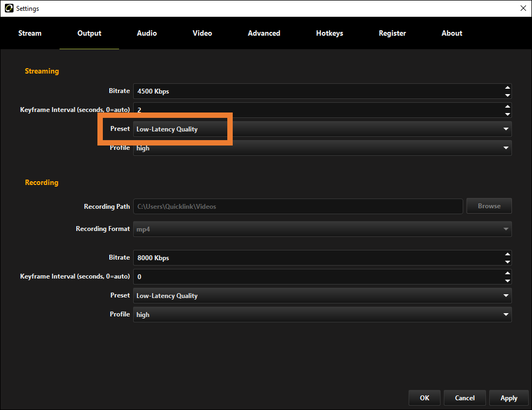Click the Recording Path text field

coord(298,207)
